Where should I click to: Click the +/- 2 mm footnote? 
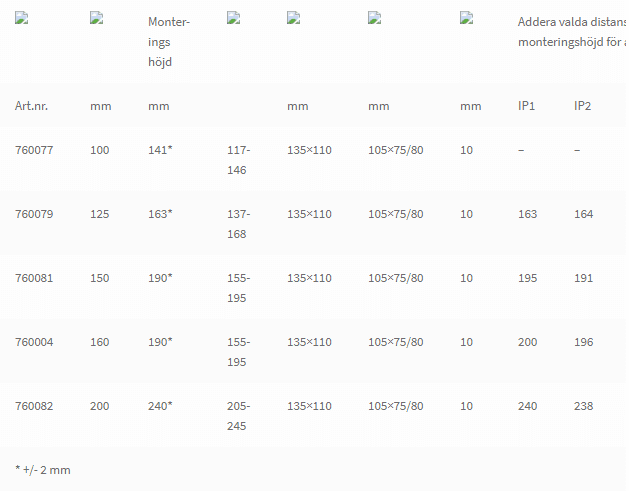43,470
